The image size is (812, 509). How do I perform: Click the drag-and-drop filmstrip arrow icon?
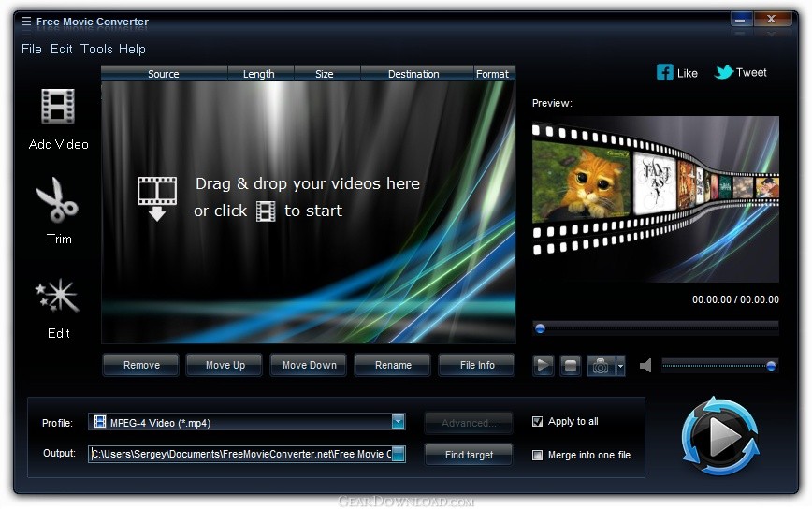point(157,198)
